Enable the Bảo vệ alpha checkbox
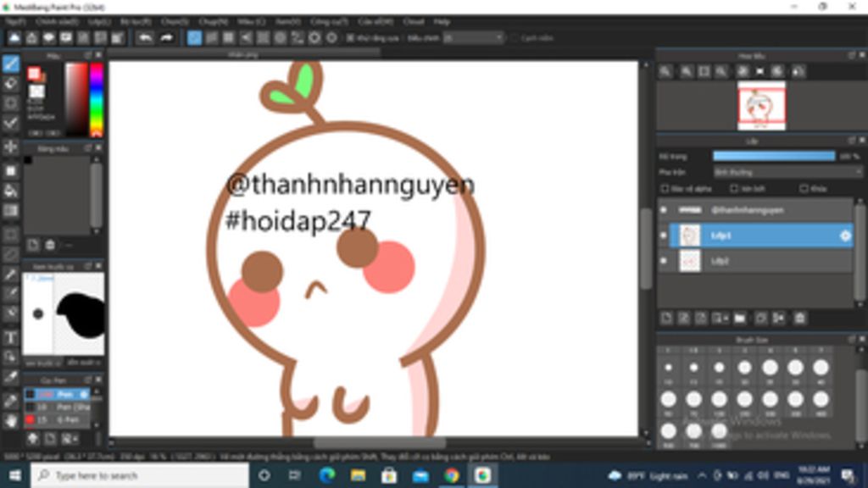Image resolution: width=868 pixels, height=488 pixels. click(x=665, y=189)
